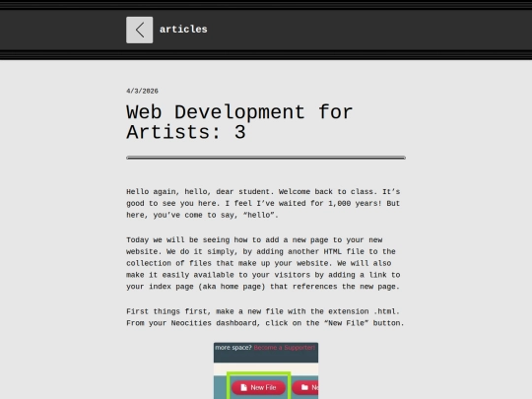Screen dimensions: 532x399
Task: Click the New File button in the screenshot
Action: (258, 387)
